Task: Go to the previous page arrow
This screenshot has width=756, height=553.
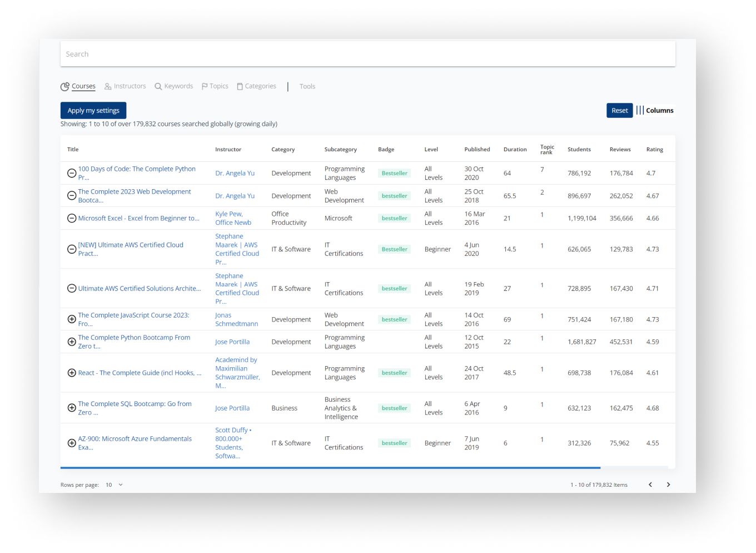Action: tap(650, 485)
